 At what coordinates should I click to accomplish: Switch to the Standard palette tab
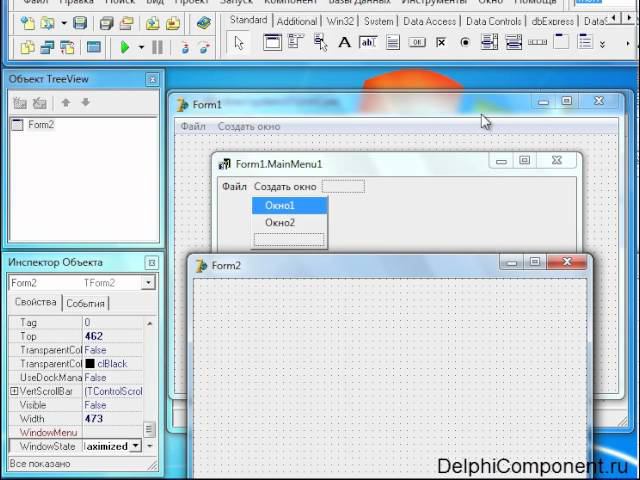tap(248, 20)
